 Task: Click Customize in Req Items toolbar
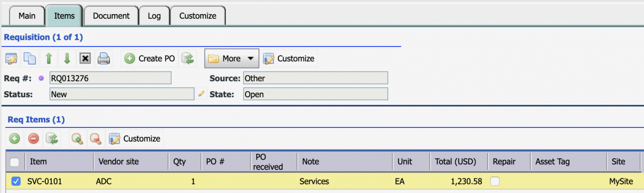(x=135, y=138)
